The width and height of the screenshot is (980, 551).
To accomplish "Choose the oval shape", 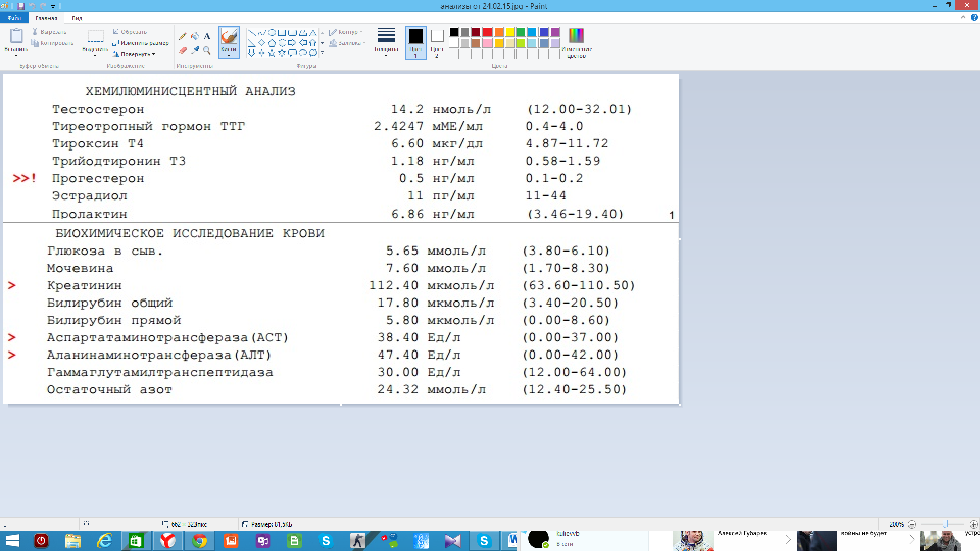I will pyautogui.click(x=272, y=33).
